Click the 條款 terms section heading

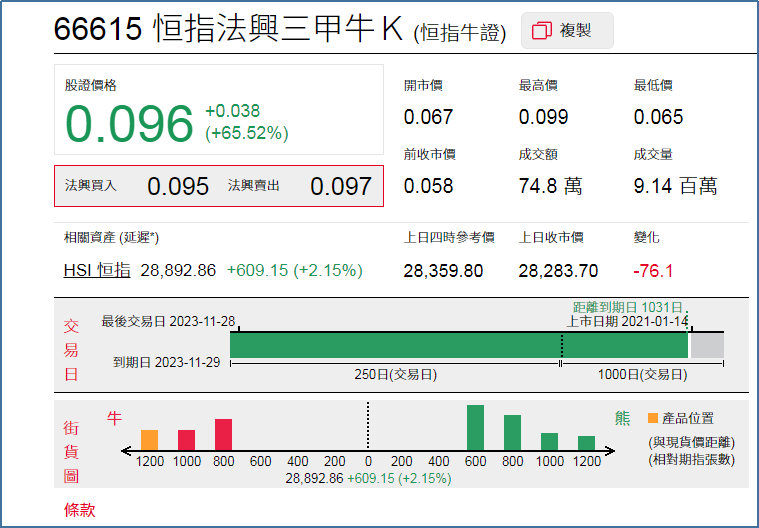pos(79,510)
